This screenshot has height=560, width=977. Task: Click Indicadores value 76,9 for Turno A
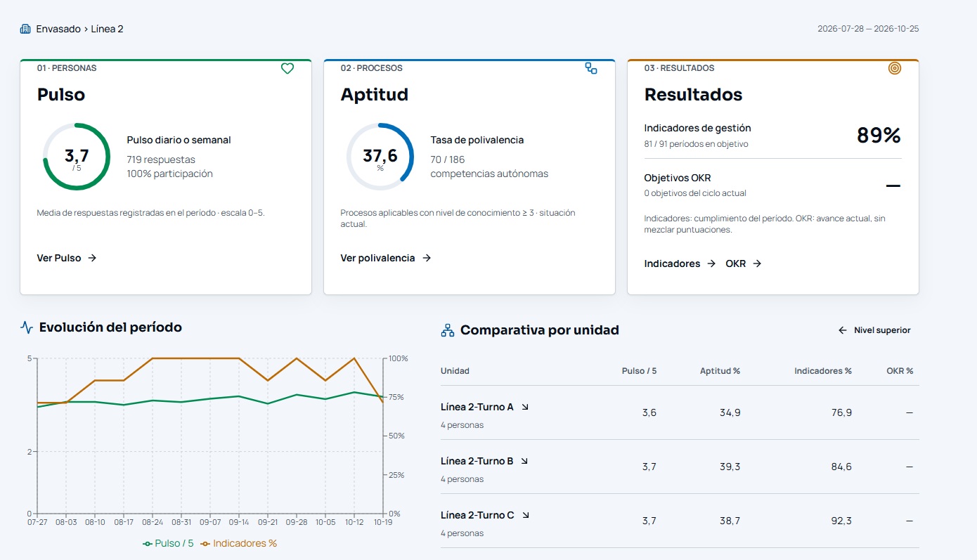pyautogui.click(x=841, y=412)
